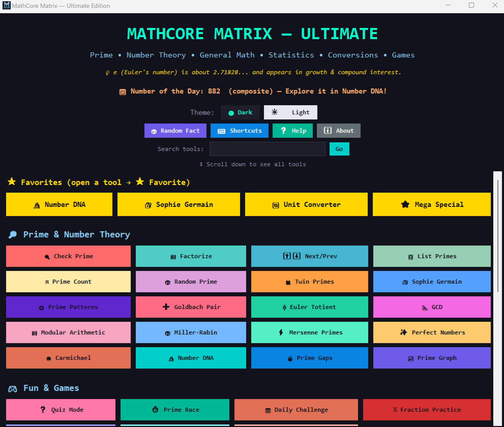
Task: Open List Primes tool
Action: (432, 256)
